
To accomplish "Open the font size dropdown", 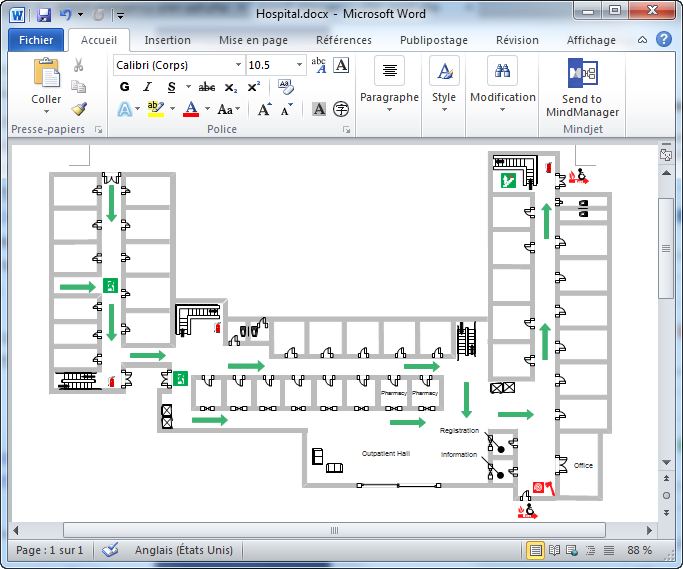I will click(299, 65).
